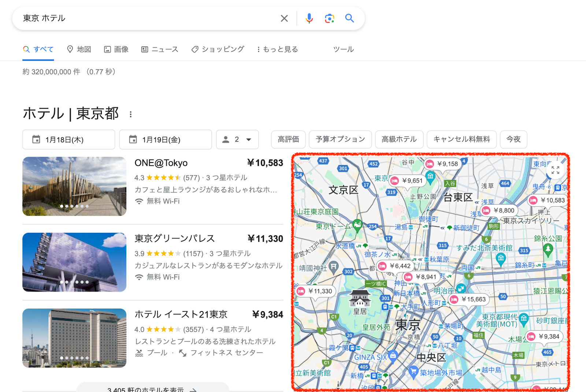586x392 pixels.
Task: Open Google Lens image search icon
Action: [x=330, y=18]
